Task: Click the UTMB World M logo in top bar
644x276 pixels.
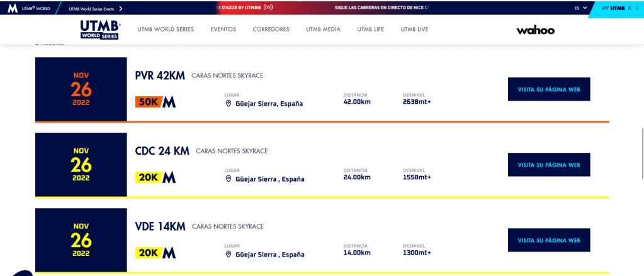Action: (13, 8)
